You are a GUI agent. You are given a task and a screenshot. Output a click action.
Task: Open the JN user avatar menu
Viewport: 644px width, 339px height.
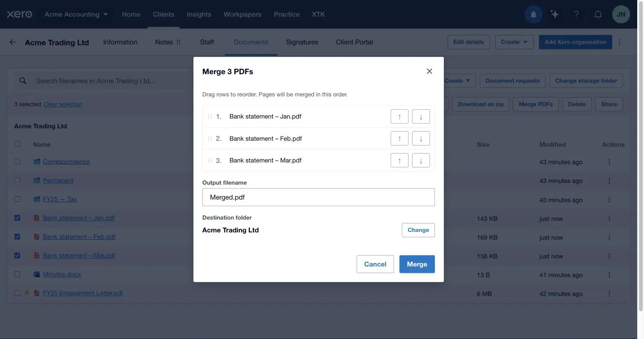point(621,14)
